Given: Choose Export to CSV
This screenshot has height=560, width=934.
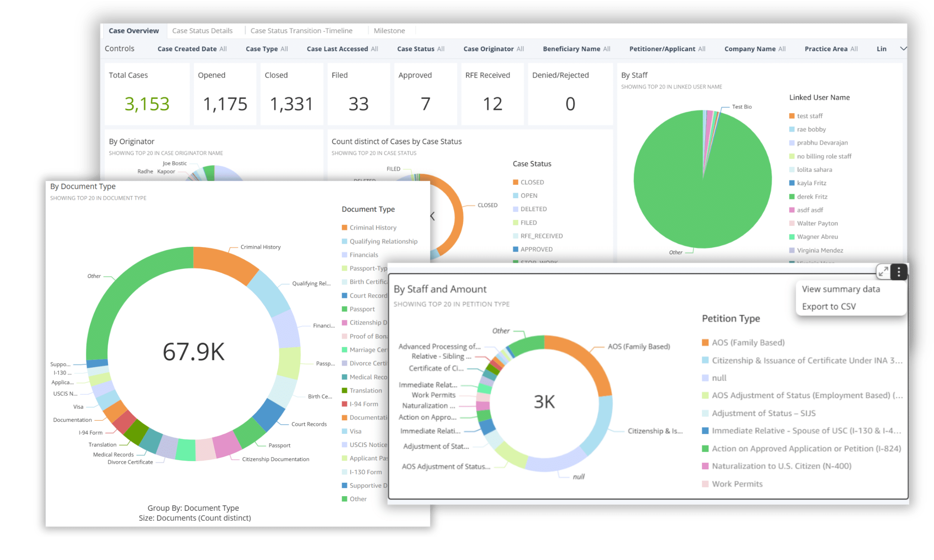Looking at the screenshot, I should (x=829, y=307).
